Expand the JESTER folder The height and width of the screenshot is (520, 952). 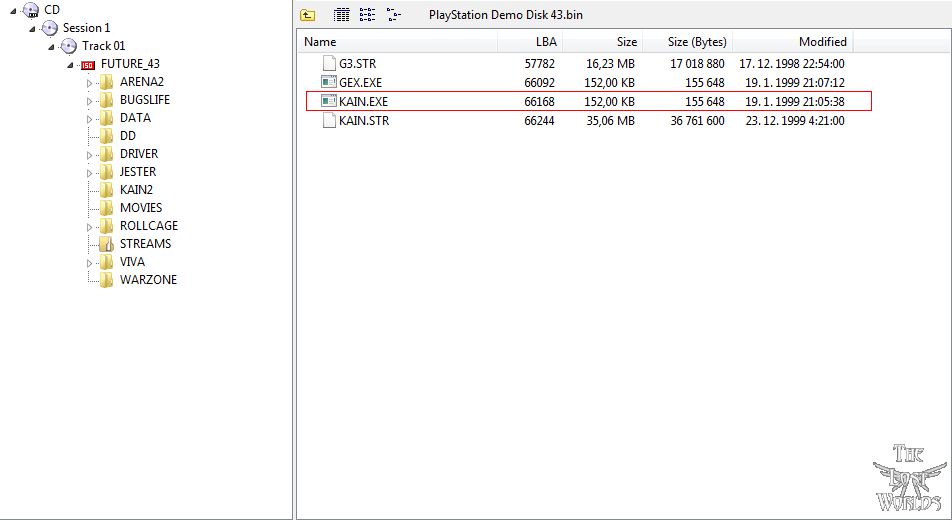point(89,173)
